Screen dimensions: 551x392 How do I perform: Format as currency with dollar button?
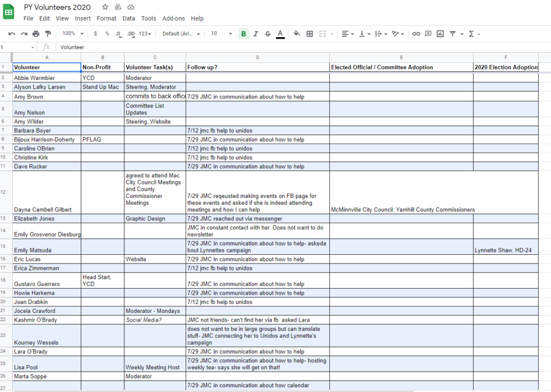(x=95, y=34)
